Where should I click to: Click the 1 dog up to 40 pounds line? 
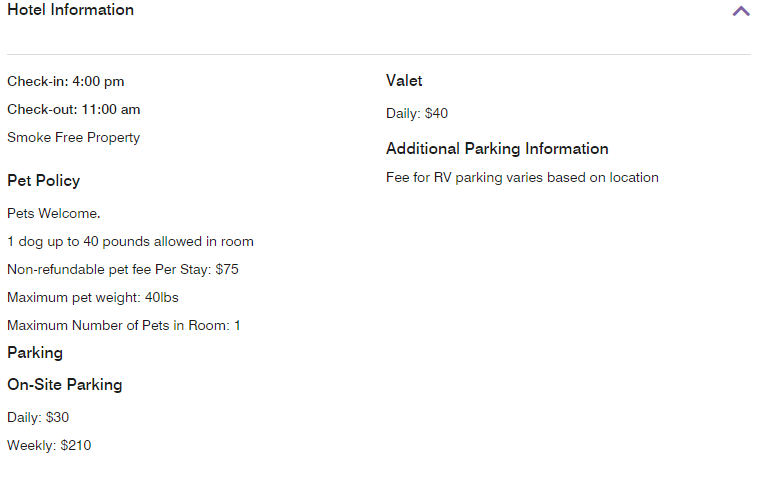coord(130,242)
